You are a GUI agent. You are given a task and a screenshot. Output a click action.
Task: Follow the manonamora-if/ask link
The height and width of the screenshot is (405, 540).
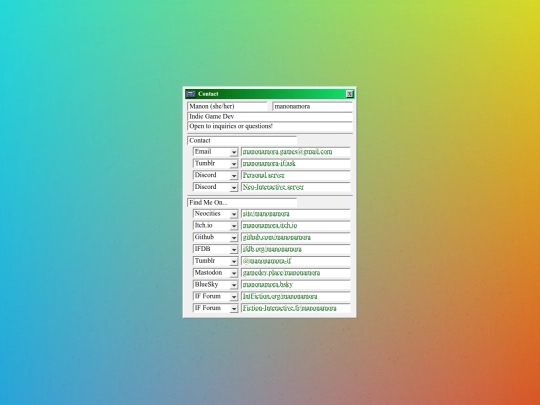click(269, 164)
